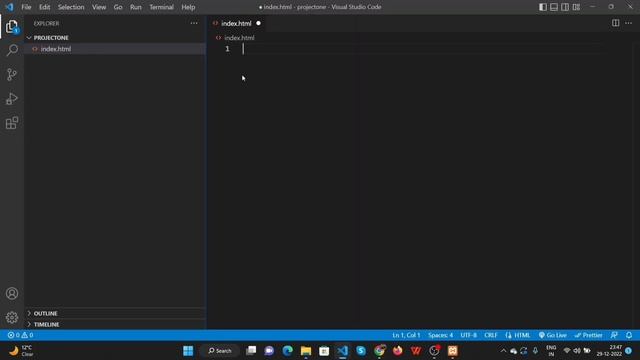This screenshot has width=640, height=360.
Task: Change indentation via Spaces: 4
Action: 440,335
